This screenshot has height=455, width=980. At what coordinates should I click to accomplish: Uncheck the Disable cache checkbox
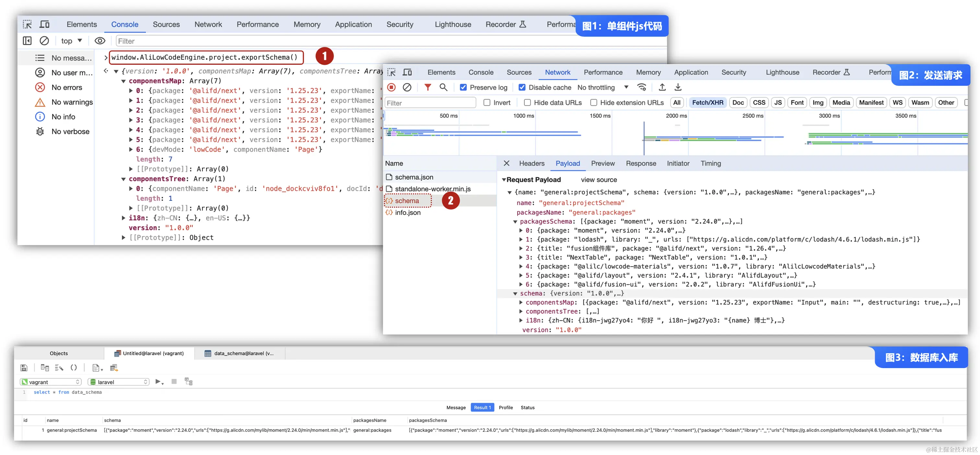[x=522, y=87]
